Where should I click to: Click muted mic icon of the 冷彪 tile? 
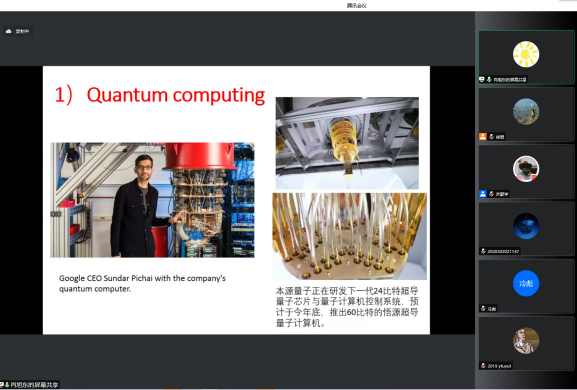click(483, 308)
